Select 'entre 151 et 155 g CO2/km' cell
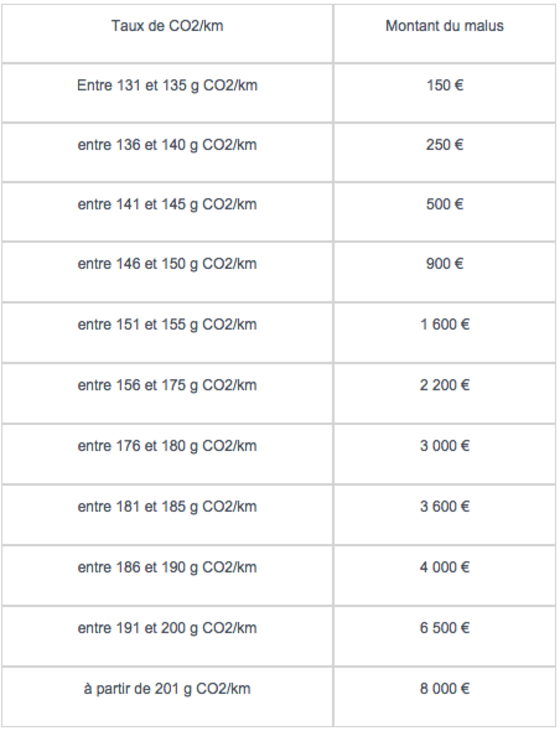The width and height of the screenshot is (560, 731). pos(167,332)
